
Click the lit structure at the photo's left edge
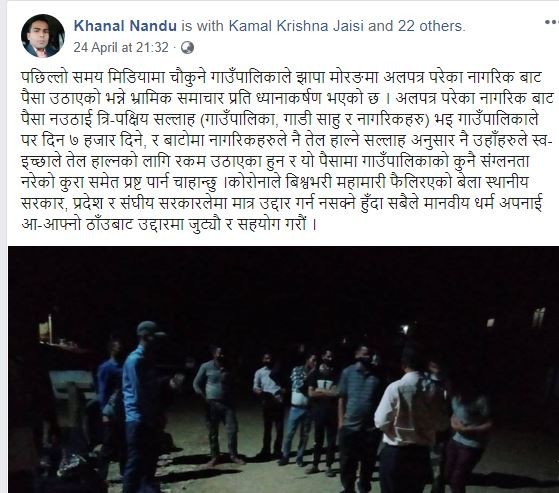48,330
